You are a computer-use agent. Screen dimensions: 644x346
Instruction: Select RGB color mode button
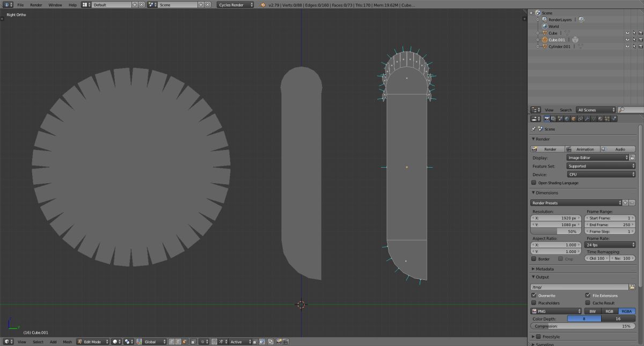pyautogui.click(x=610, y=311)
